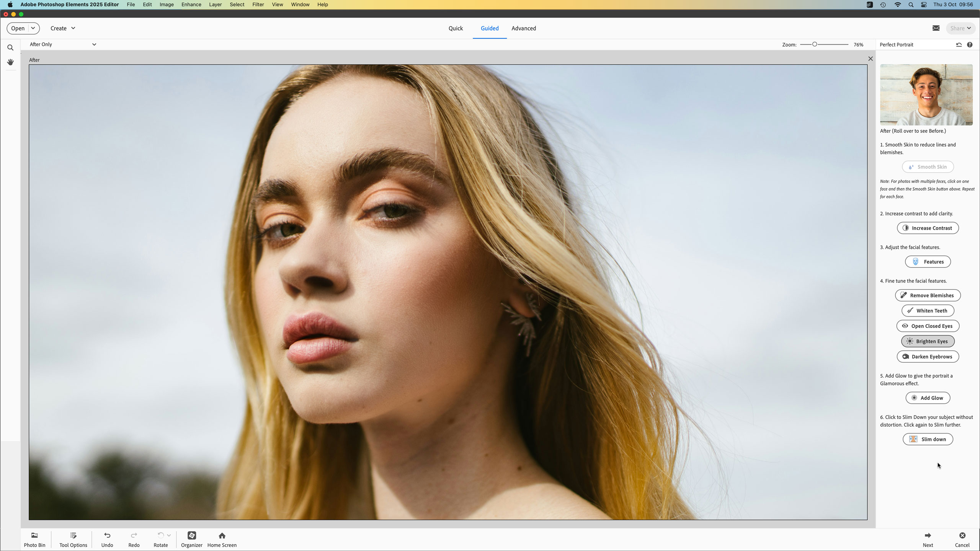
Task: Open Perfect Portrait help icon
Action: click(970, 44)
